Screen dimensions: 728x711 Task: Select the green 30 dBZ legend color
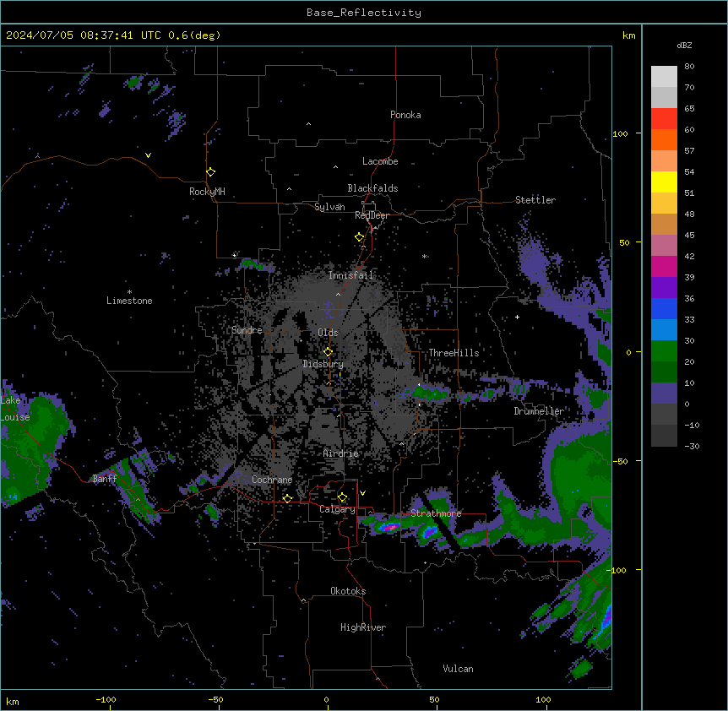664,351
